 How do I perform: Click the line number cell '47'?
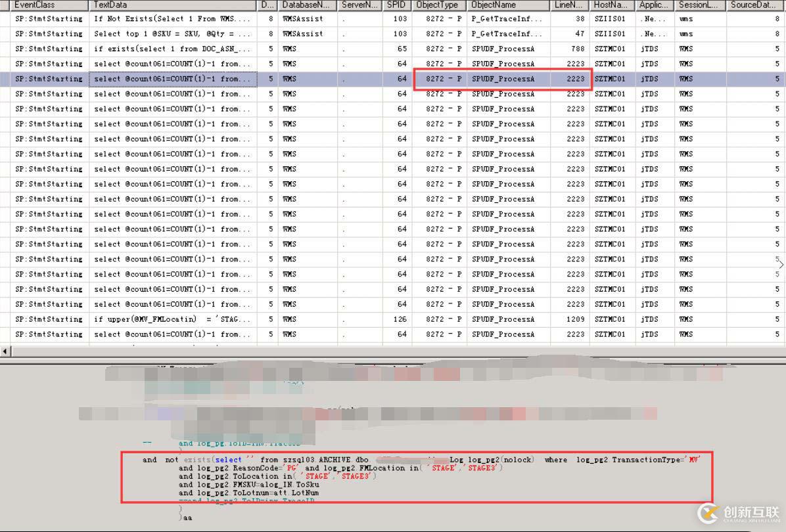[580, 33]
